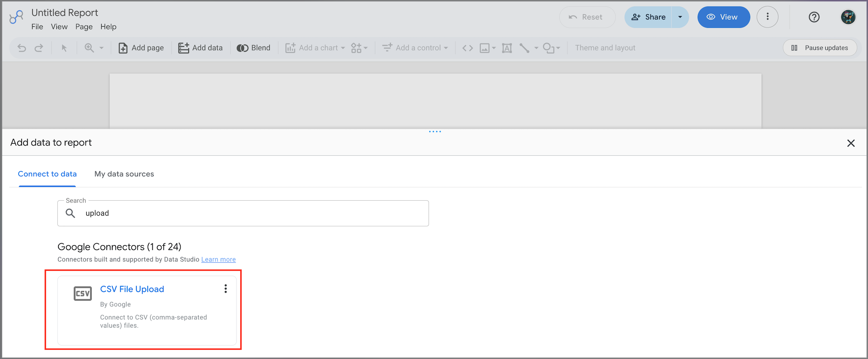868x359 pixels.
Task: Click the "By Google" text
Action: (116, 304)
